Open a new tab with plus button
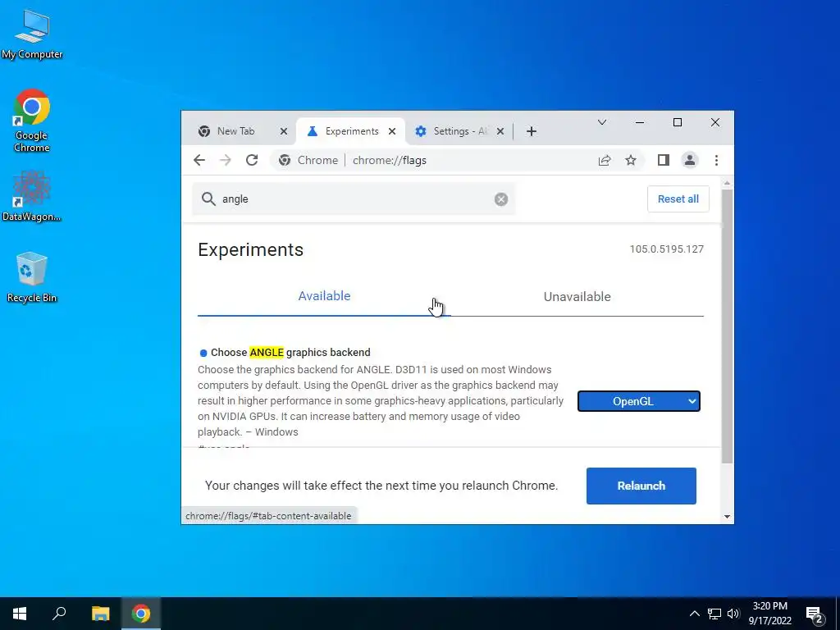The width and height of the screenshot is (840, 630). pos(531,131)
